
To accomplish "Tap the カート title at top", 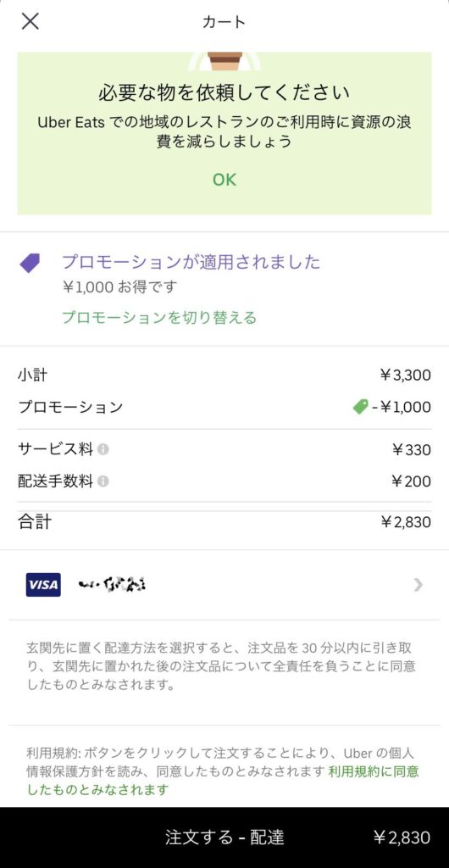I will [224, 22].
